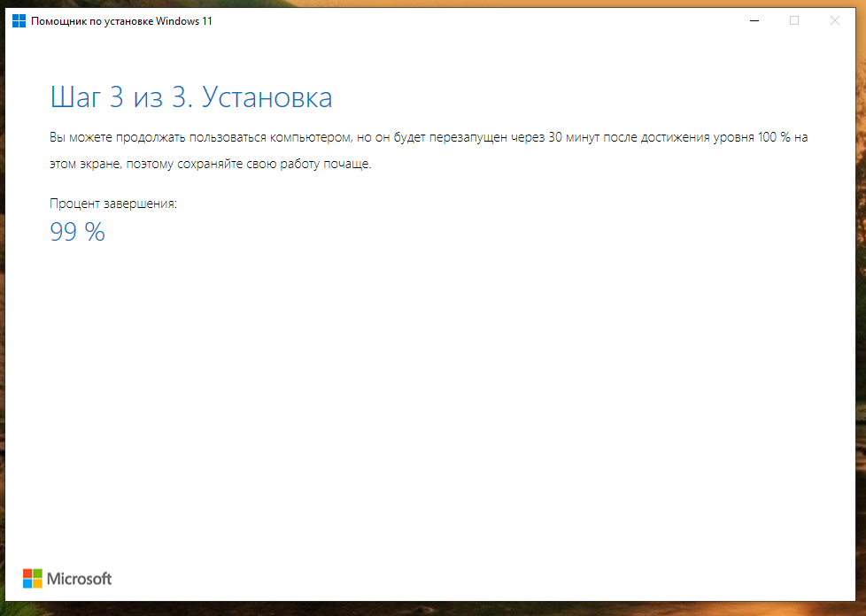Click the "99 %" completion value
The image size is (866, 616).
[x=77, y=231]
